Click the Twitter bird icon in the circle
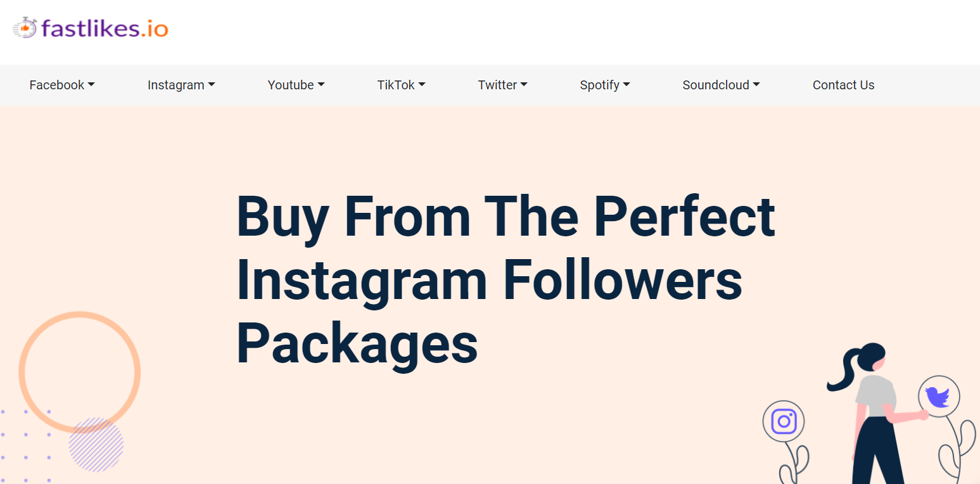Viewport: 980px width, 484px height. 939,398
